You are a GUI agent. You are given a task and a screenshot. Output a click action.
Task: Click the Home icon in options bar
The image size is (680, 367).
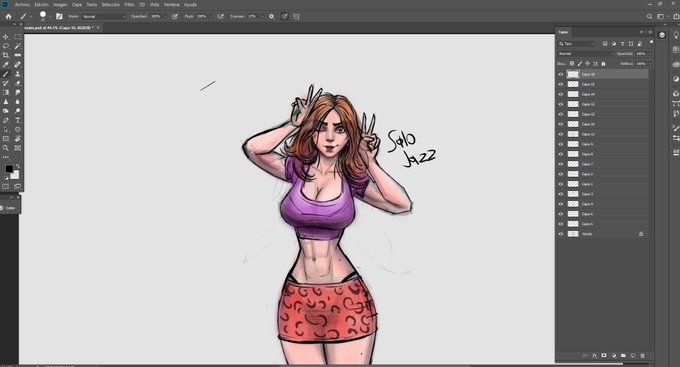click(8, 16)
